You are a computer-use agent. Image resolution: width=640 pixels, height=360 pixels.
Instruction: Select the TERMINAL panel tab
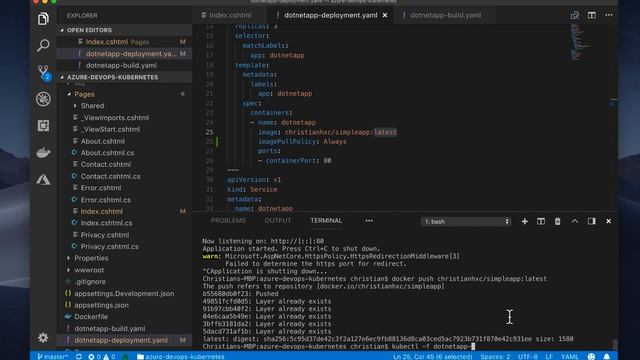[326, 221]
